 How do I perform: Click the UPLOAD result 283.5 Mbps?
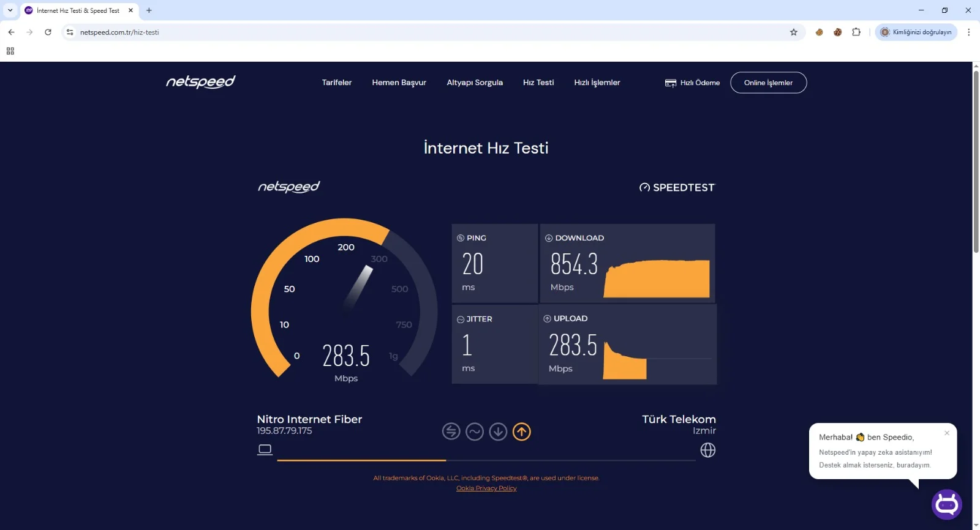[573, 345]
